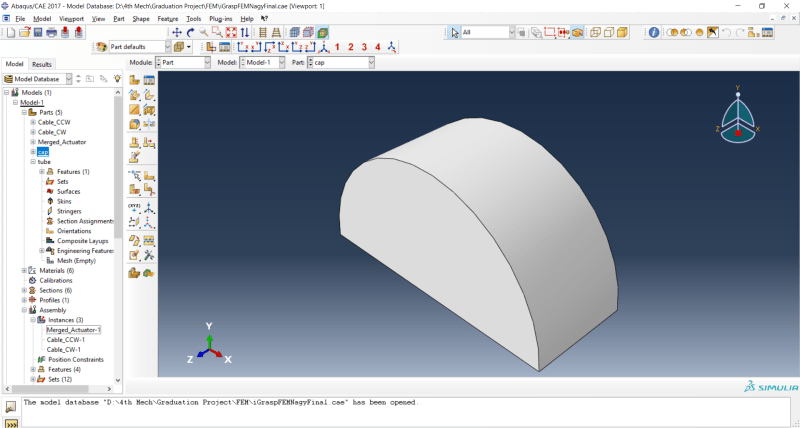The width and height of the screenshot is (800, 428).
Task: Click the New Model Database icon
Action: [11, 33]
